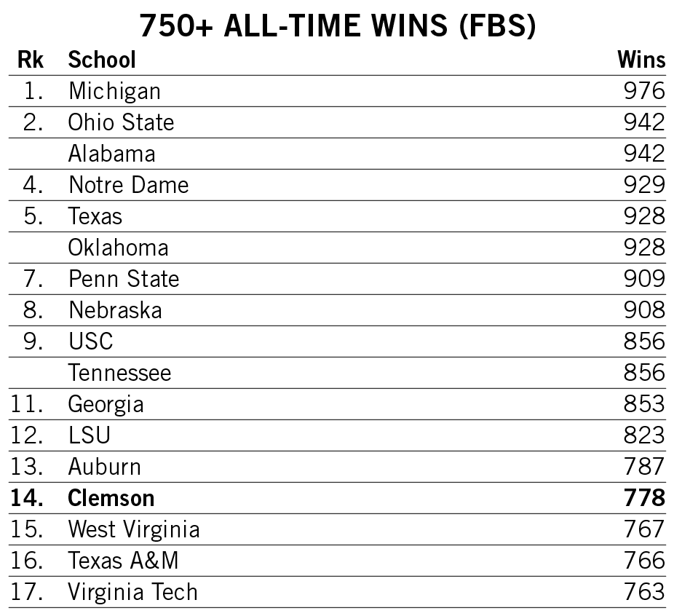The height and width of the screenshot is (616, 674).
Task: Click the Georgia school name
Action: tap(106, 405)
